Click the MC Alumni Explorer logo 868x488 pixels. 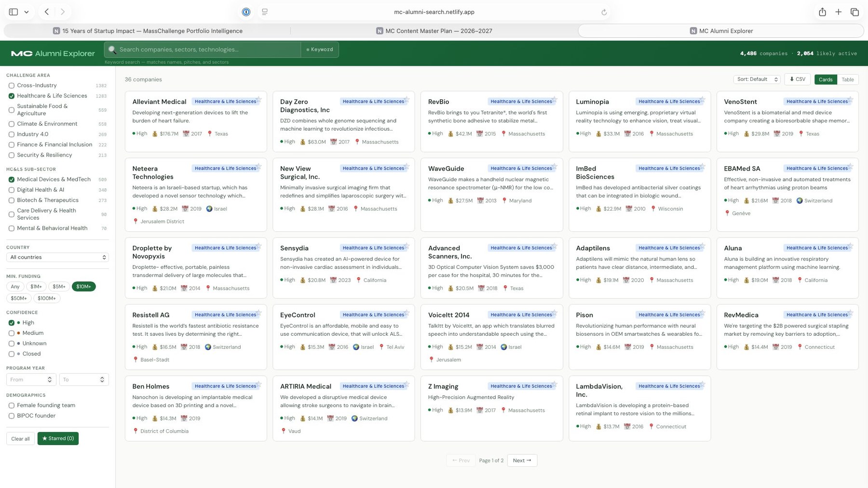(x=53, y=53)
